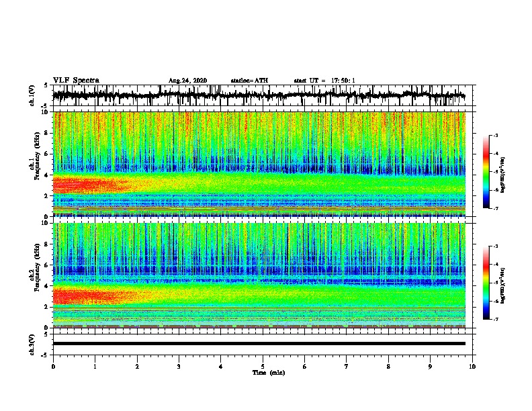Click the "Time (min)" x-axis label
This screenshot has height=411, width=532.
[269, 373]
